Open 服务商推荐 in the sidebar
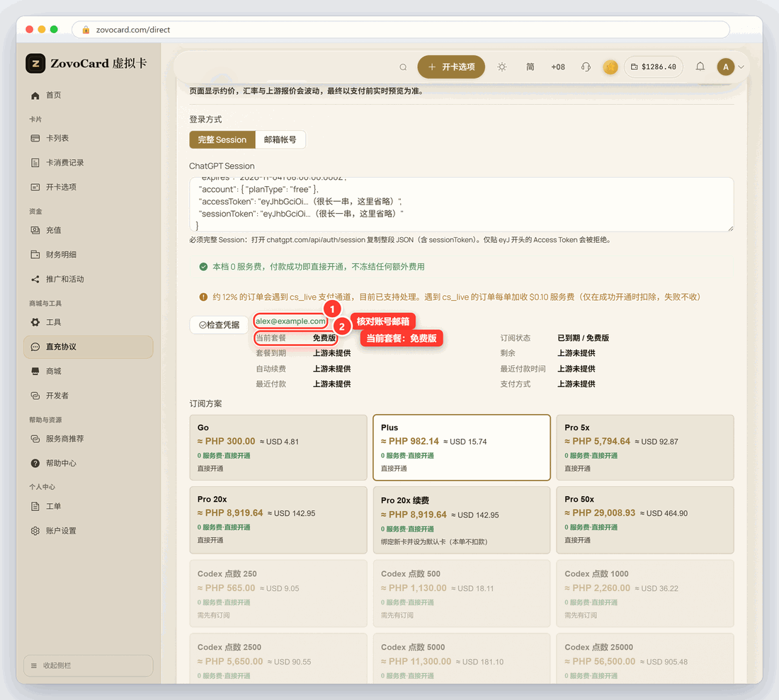Viewport: 779px width, 700px height. [88, 439]
